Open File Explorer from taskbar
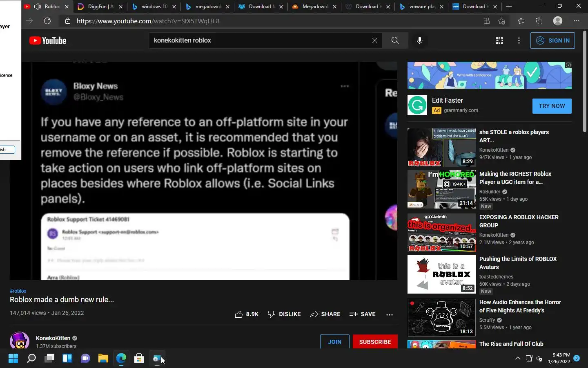The height and width of the screenshot is (368, 588). [x=103, y=359]
